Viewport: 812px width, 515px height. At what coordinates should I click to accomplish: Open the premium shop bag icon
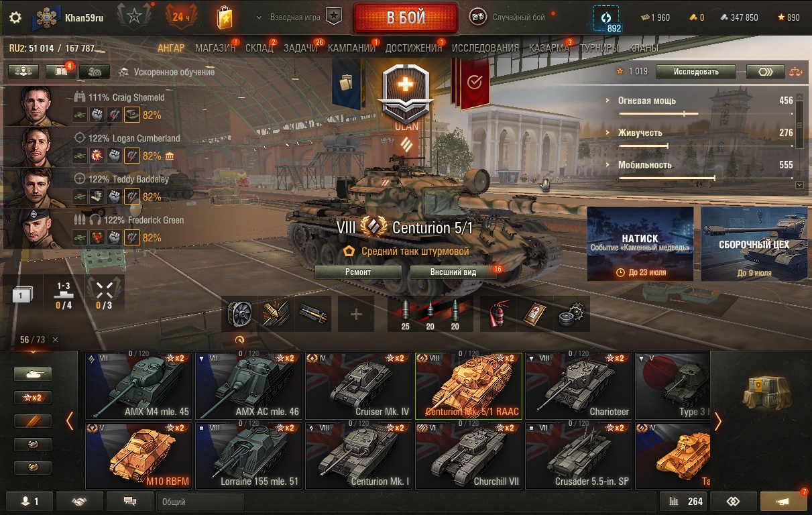pyautogui.click(x=225, y=17)
